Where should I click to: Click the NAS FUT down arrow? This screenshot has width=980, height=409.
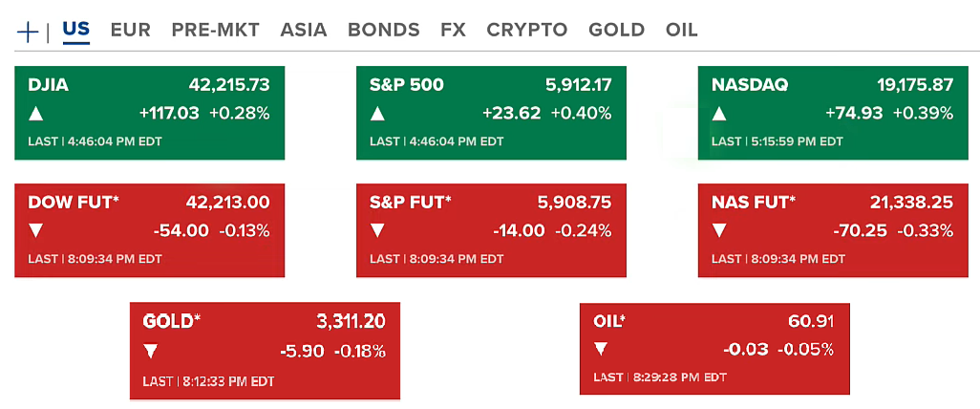tap(719, 230)
